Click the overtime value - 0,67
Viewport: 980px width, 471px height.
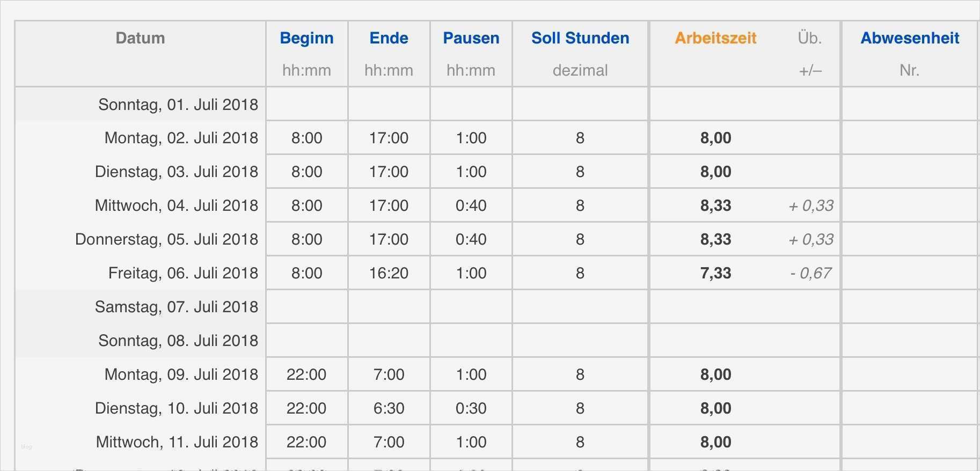point(810,273)
